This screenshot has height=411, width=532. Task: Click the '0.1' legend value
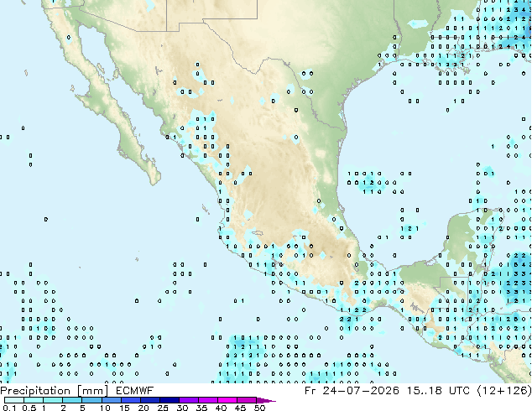point(9,408)
